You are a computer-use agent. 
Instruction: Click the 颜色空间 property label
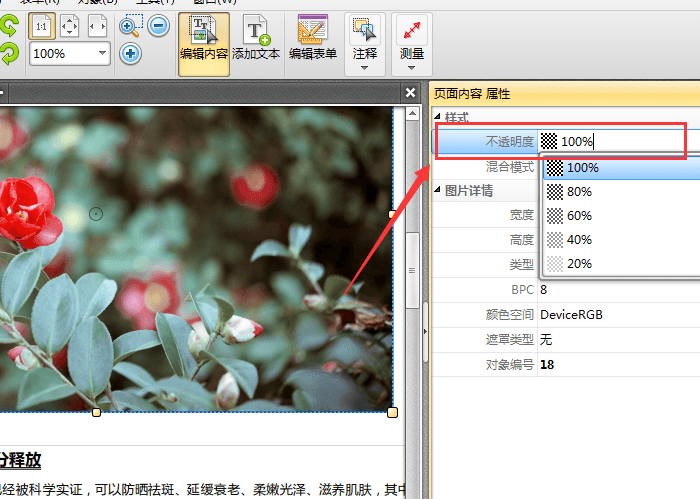509,315
